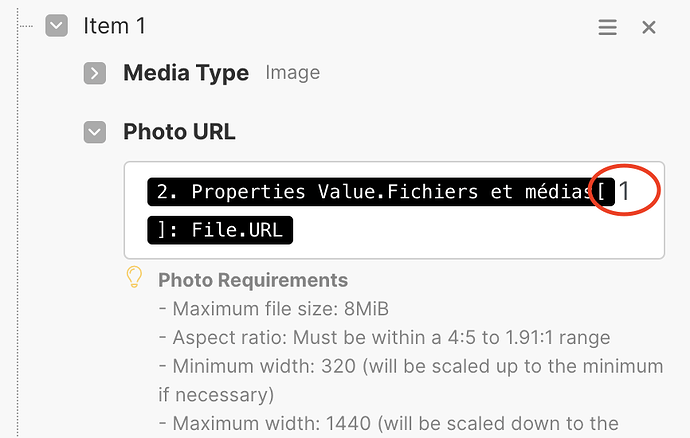
Task: Click the Media Type label
Action: [185, 73]
